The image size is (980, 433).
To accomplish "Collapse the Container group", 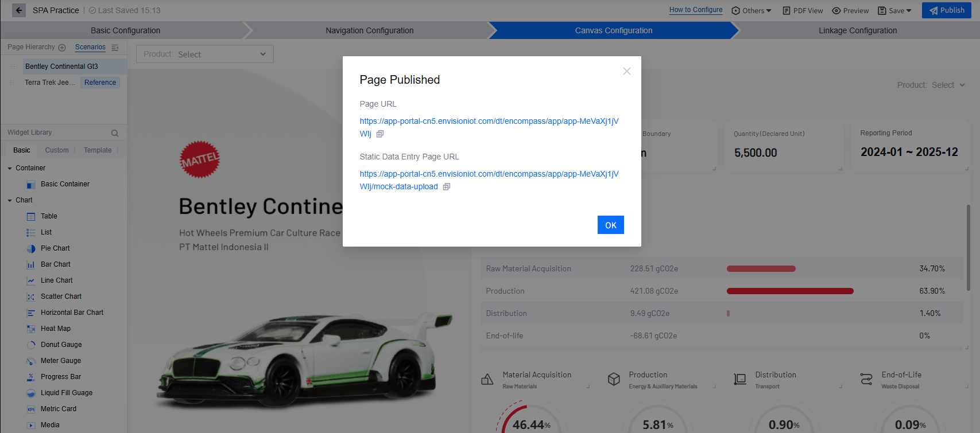I will 10,168.
